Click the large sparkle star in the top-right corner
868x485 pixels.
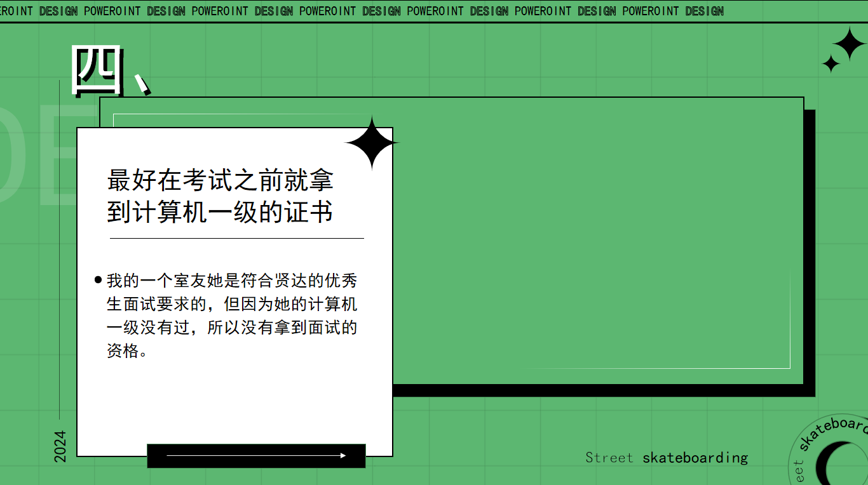[848, 44]
